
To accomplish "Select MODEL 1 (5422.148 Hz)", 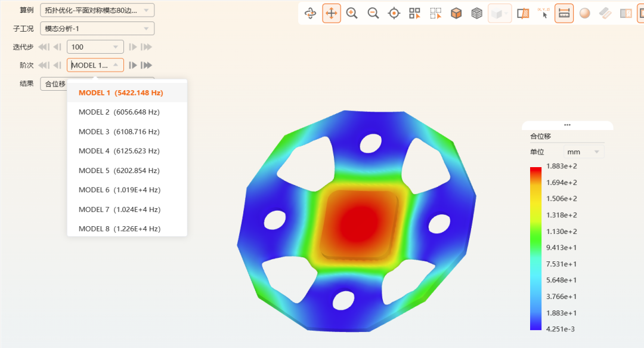I will 127,93.
